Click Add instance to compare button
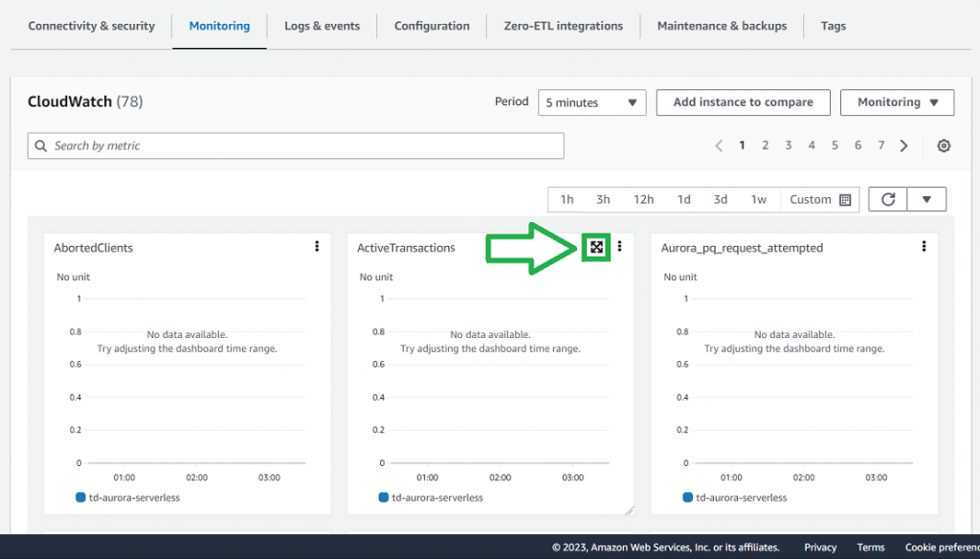 tap(743, 102)
